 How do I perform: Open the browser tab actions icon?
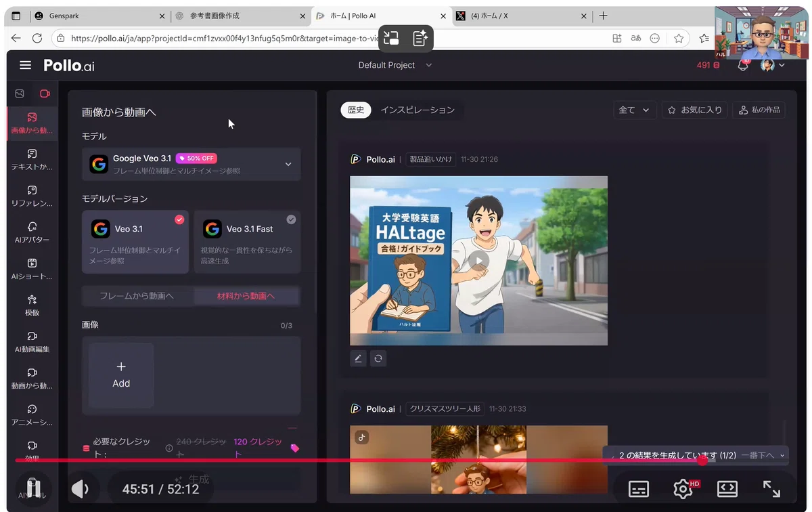pyautogui.click(x=16, y=16)
